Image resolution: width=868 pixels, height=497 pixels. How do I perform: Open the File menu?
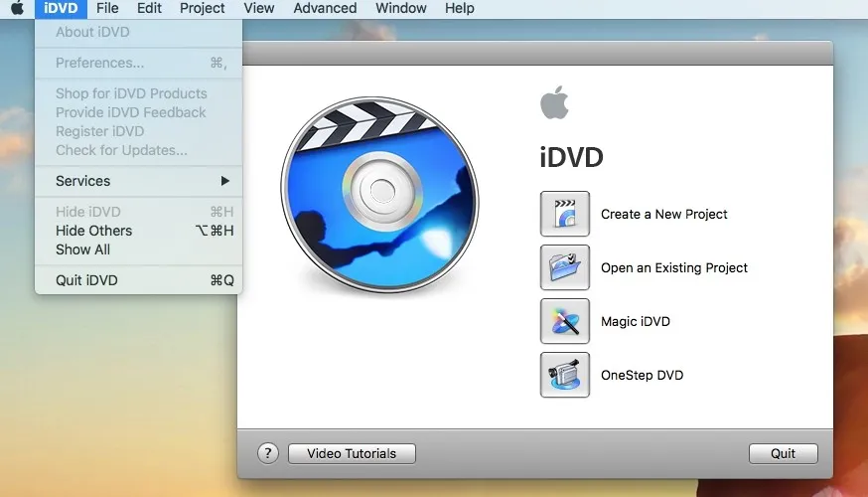[x=107, y=8]
